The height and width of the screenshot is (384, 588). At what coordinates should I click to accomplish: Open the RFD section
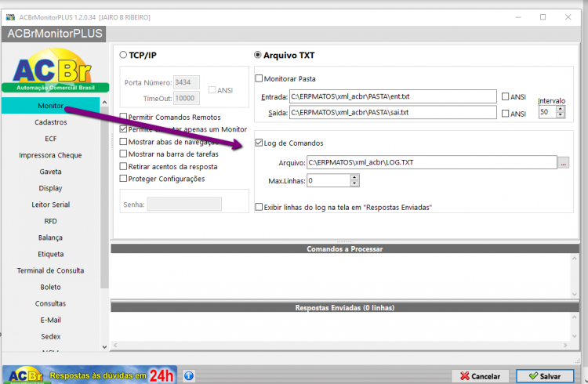(51, 221)
